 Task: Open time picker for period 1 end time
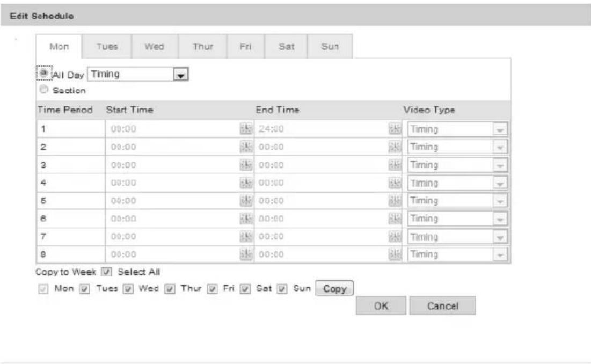tap(395, 128)
